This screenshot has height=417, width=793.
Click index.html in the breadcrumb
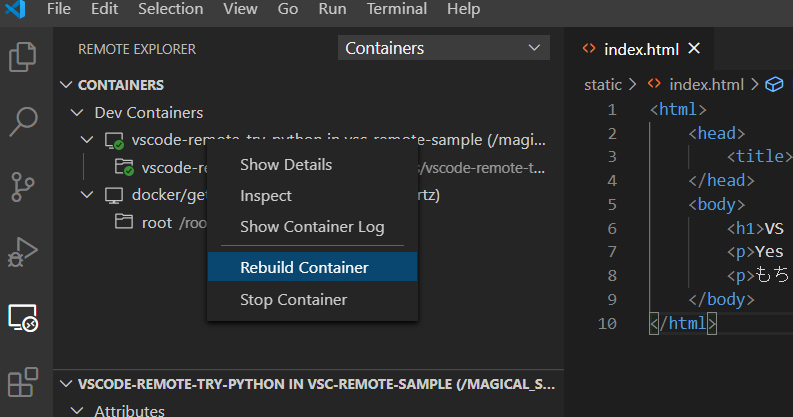pos(707,84)
